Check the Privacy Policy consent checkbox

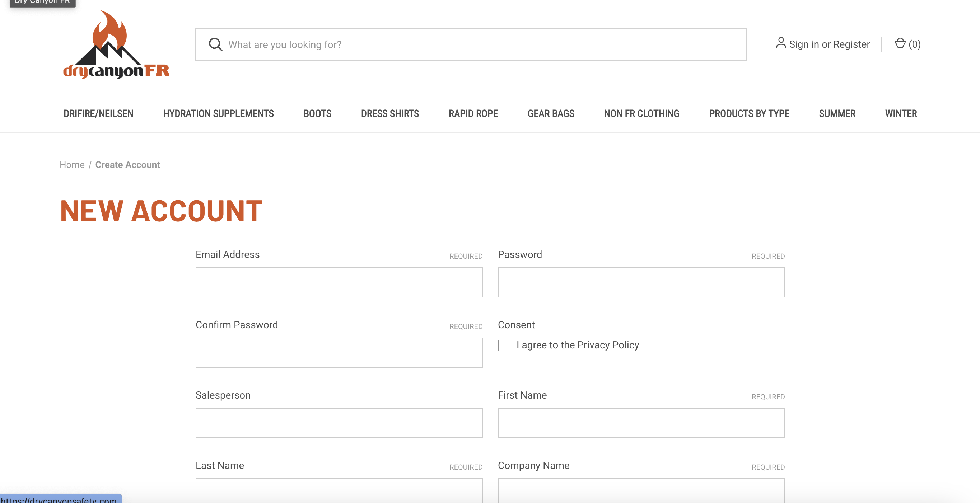[x=503, y=345]
